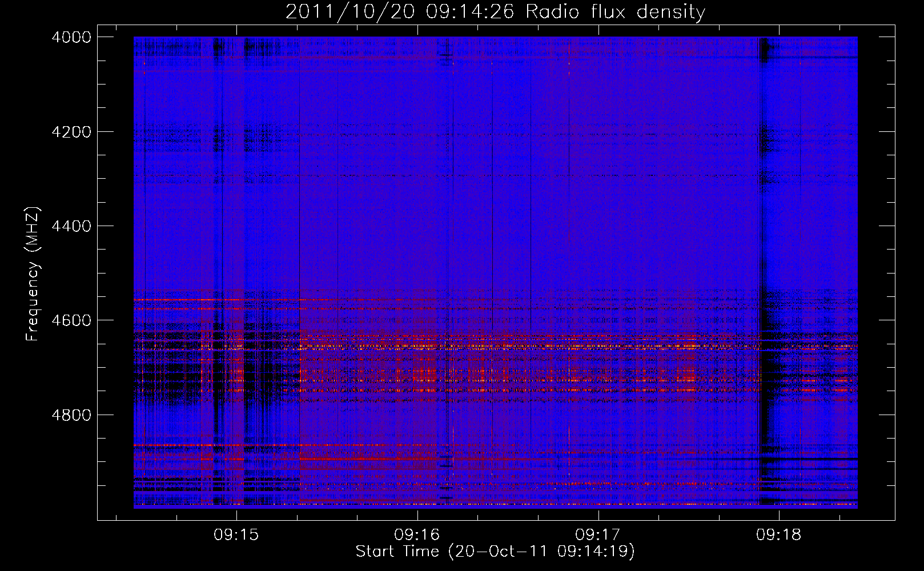Click the 09:16 time tick label
924x571 pixels.
pos(417,535)
